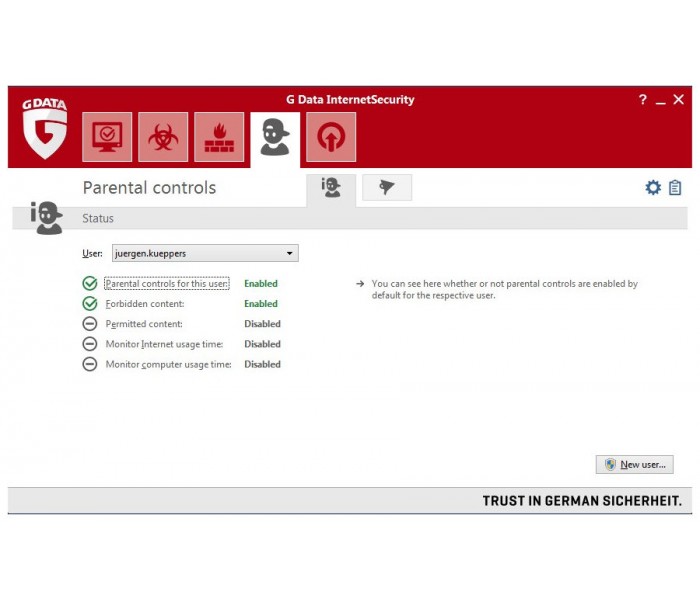Minimize the G Data window
The image size is (700, 600).
pyautogui.click(x=661, y=102)
